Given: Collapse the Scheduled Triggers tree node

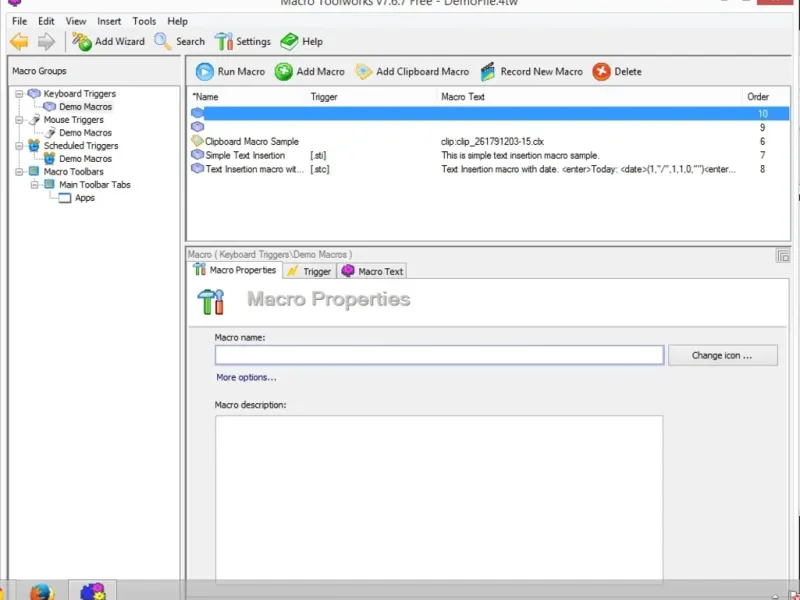Looking at the screenshot, I should coord(19,146).
